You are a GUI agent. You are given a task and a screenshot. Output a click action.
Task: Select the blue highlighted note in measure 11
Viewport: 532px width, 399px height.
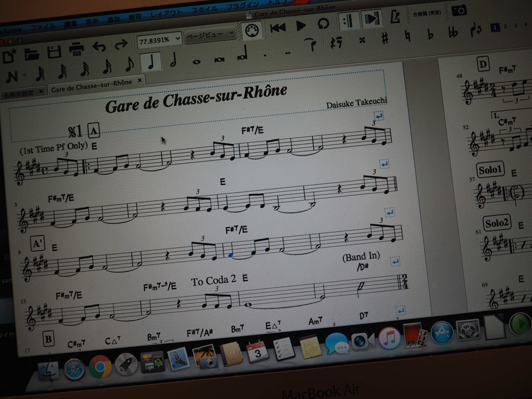230,255
